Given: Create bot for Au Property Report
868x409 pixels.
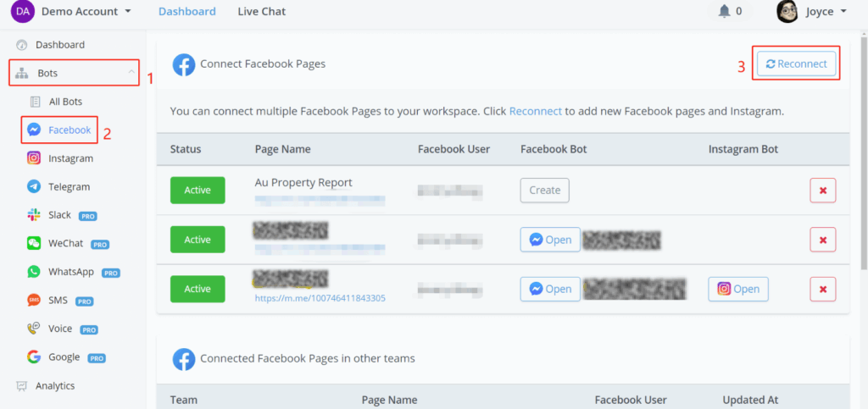Looking at the screenshot, I should click(544, 191).
